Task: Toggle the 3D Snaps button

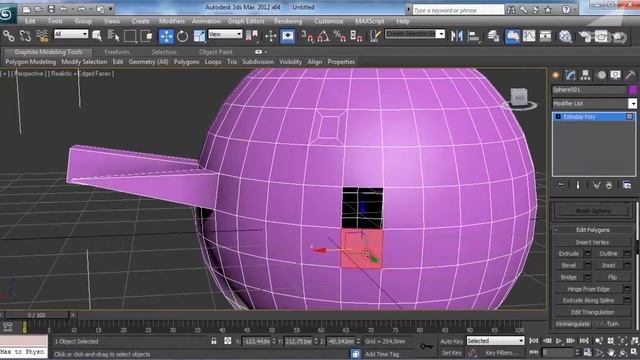Action: coord(307,36)
